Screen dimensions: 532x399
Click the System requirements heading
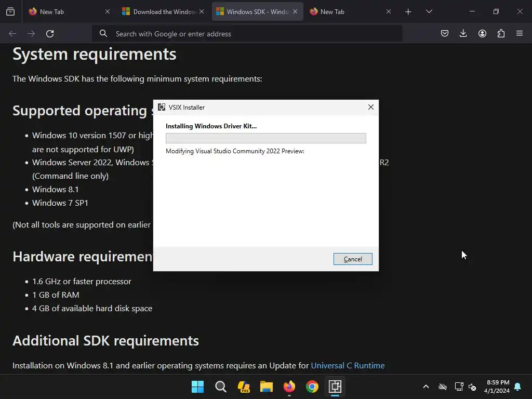[95, 54]
